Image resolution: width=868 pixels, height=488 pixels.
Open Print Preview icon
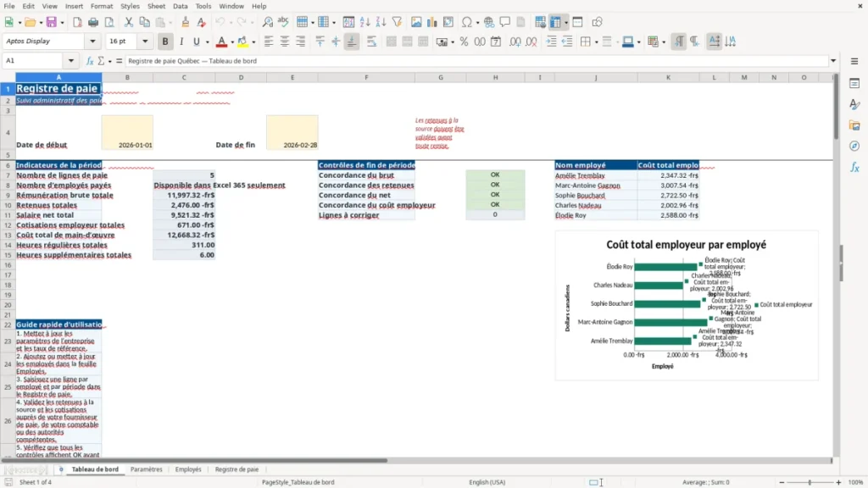coord(109,22)
